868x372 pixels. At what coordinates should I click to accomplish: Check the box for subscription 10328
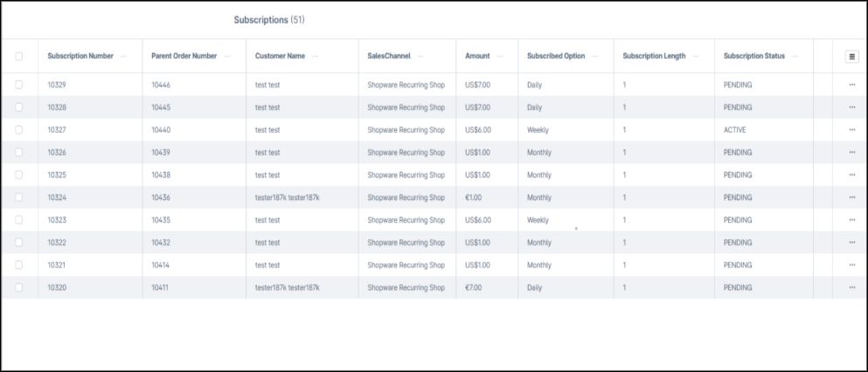(x=19, y=107)
